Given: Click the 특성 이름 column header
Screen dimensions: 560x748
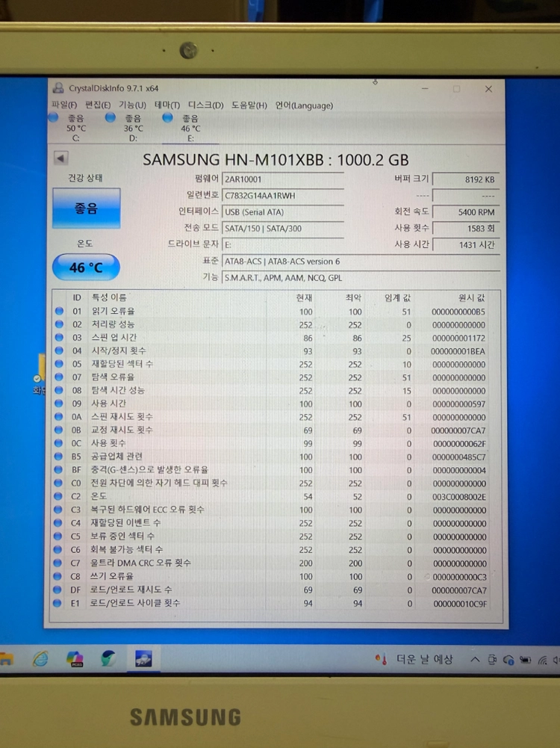Looking at the screenshot, I should tap(109, 297).
